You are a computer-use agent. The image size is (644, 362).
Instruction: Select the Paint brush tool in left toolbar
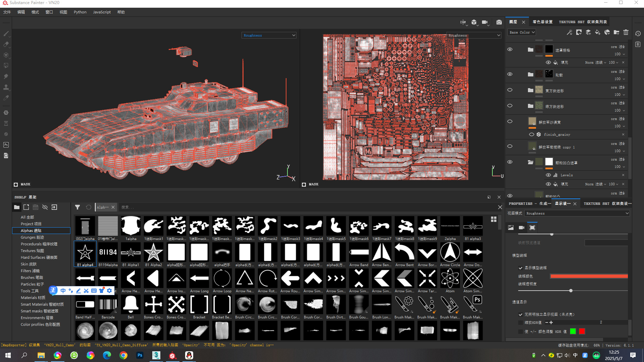pos(6,34)
